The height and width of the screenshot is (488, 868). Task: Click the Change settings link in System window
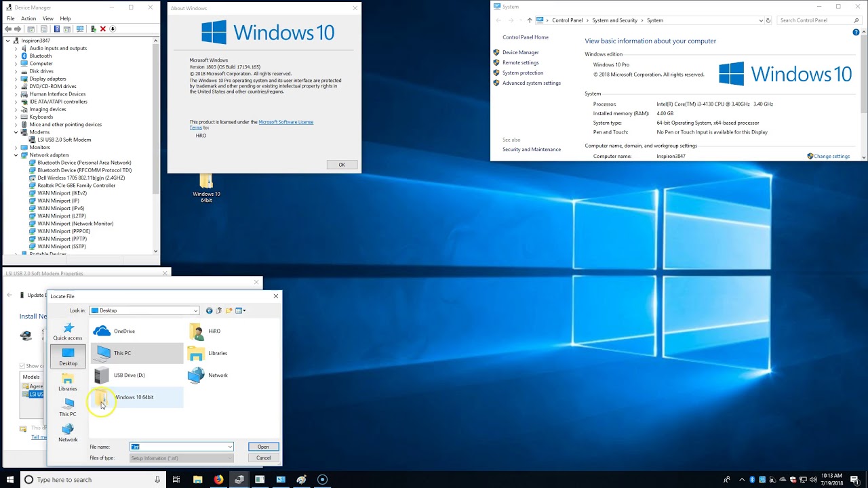(832, 156)
